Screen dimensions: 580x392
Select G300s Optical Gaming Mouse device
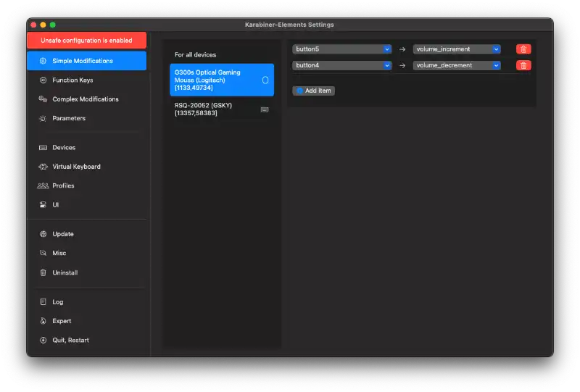coord(222,80)
